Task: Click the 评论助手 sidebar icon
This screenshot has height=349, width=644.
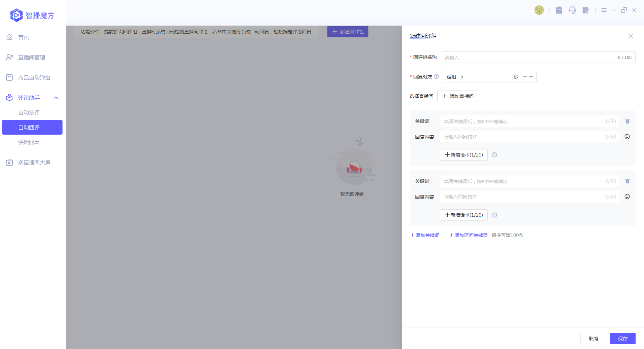Action: click(x=9, y=98)
